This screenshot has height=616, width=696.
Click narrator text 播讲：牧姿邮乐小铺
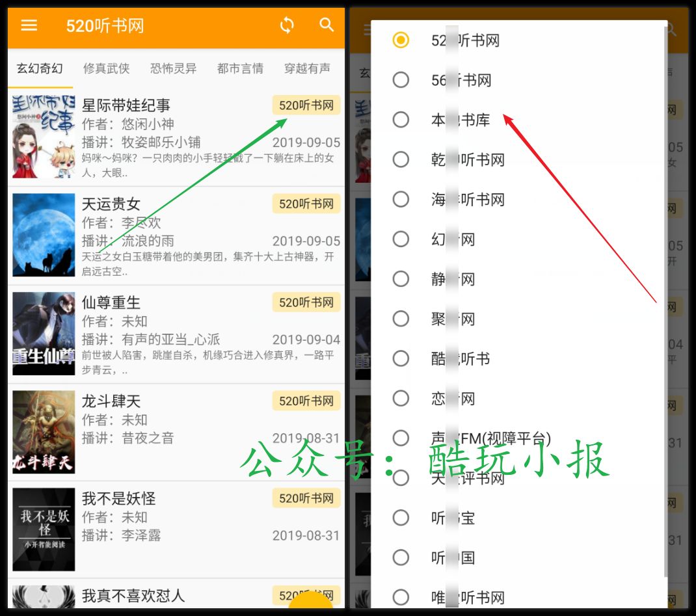tap(141, 142)
